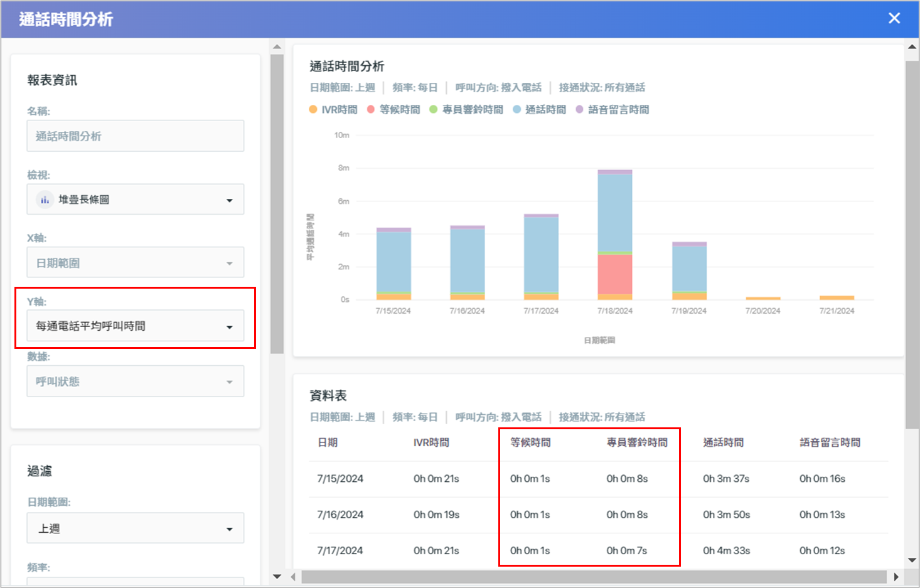
Task: Click the 7/19/2024 bar in chart
Action: (689, 270)
